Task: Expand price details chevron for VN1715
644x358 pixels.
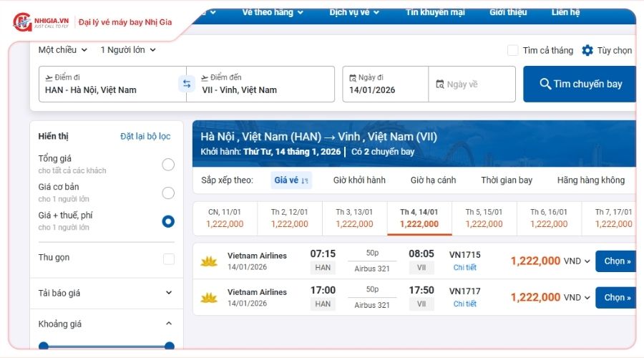Action: 587,261
